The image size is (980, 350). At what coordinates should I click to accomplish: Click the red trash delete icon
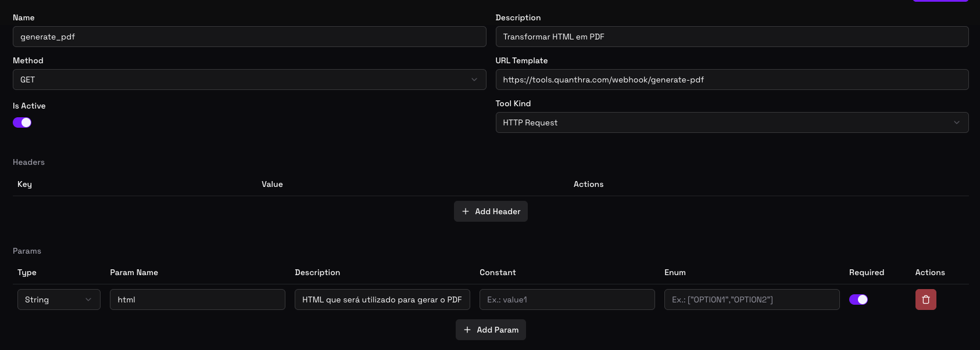pyautogui.click(x=925, y=300)
